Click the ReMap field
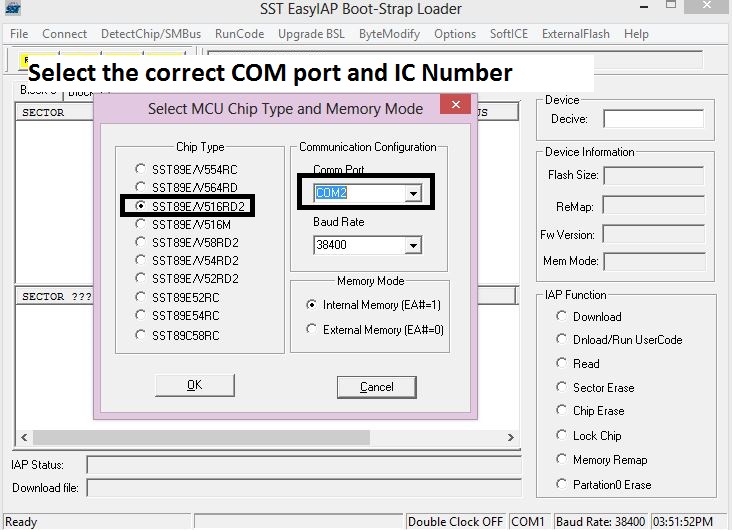The height and width of the screenshot is (530, 732). tap(654, 205)
